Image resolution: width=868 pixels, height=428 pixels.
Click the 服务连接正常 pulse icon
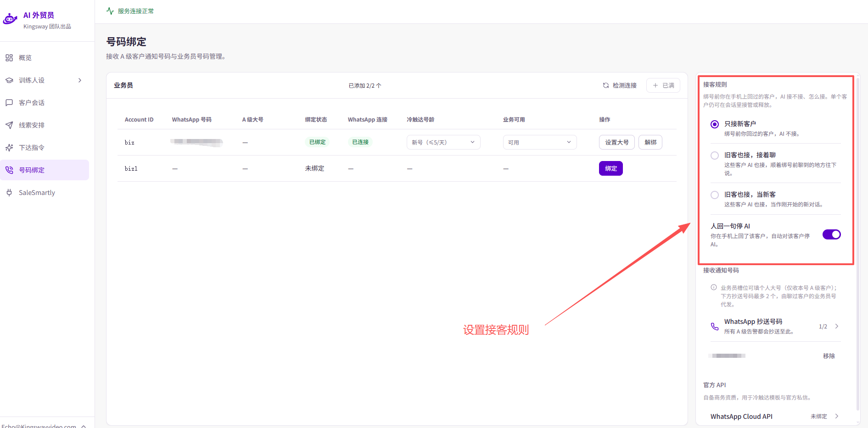click(110, 11)
